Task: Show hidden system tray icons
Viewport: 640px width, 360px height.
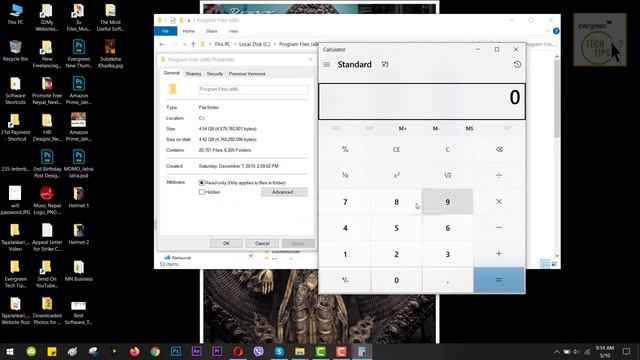Action: (x=557, y=351)
